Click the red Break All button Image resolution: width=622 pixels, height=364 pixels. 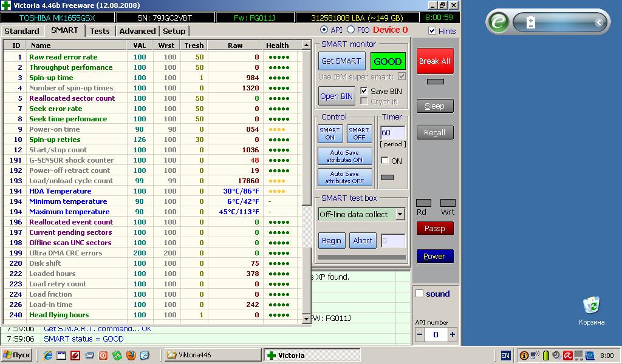point(435,61)
